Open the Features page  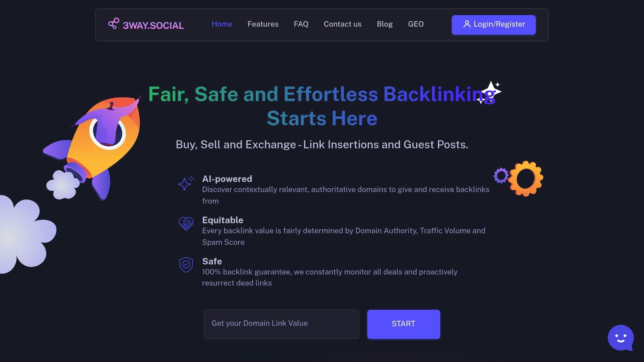(263, 24)
